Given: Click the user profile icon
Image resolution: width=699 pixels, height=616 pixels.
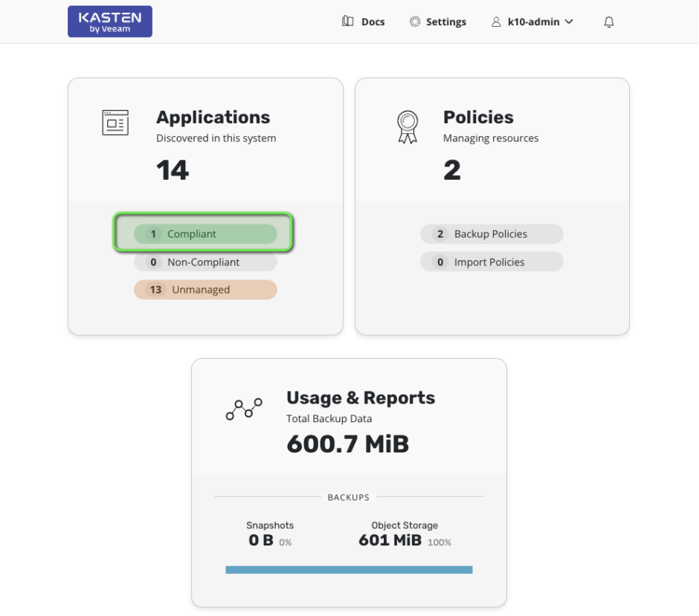Looking at the screenshot, I should pos(496,22).
